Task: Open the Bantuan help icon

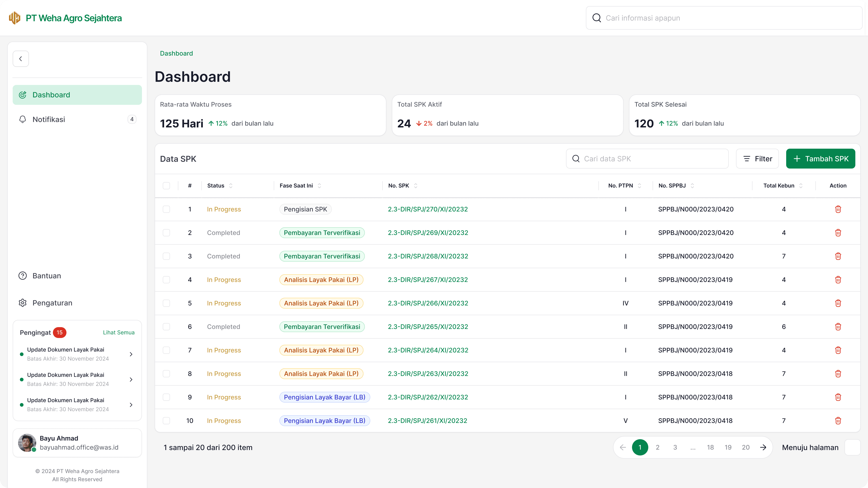Action: click(x=22, y=275)
